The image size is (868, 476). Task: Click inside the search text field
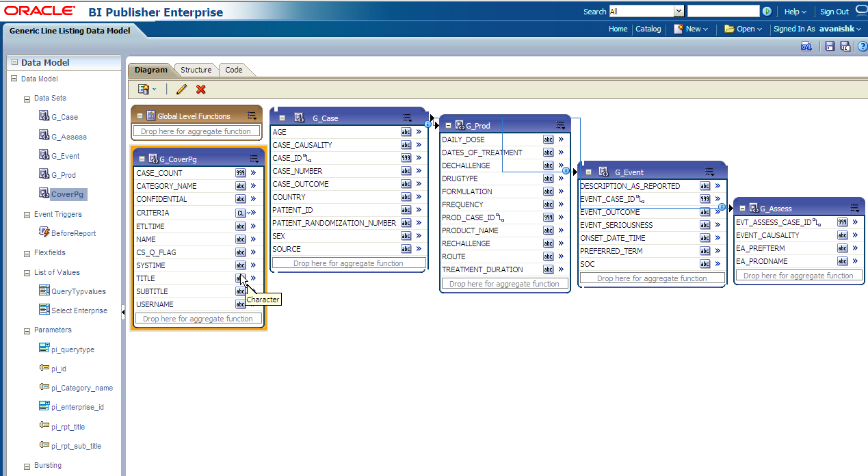click(x=723, y=12)
